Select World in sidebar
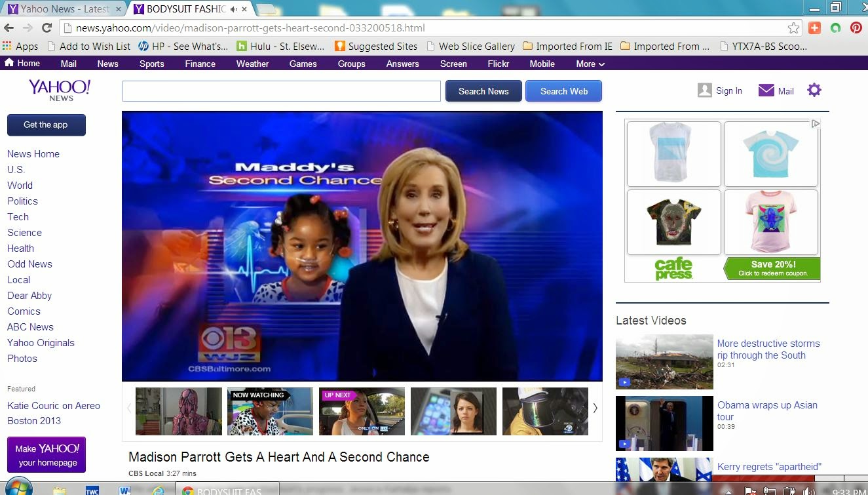Screen dimensions: 868x495 point(20,186)
